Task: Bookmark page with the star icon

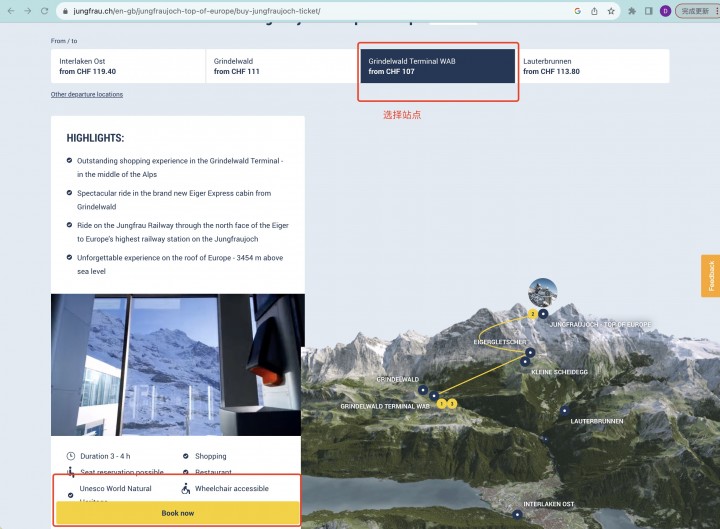Action: click(x=611, y=11)
